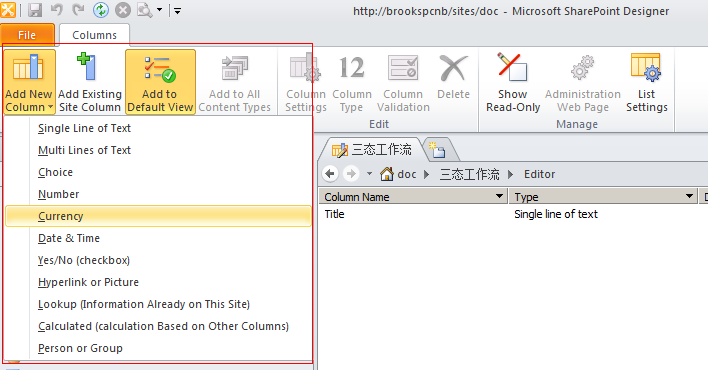Screen dimensions: 708x370
Task: Click the Undo arrow icon
Action: tap(57, 10)
